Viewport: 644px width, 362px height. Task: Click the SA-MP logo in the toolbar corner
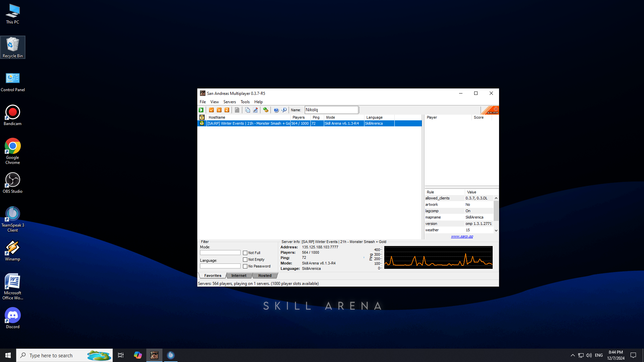pyautogui.click(x=490, y=110)
